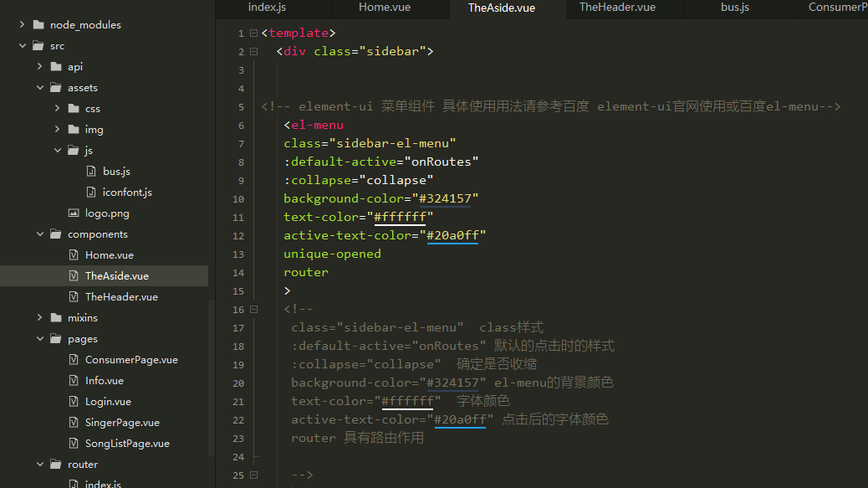Click the mixins folder icon

point(56,317)
